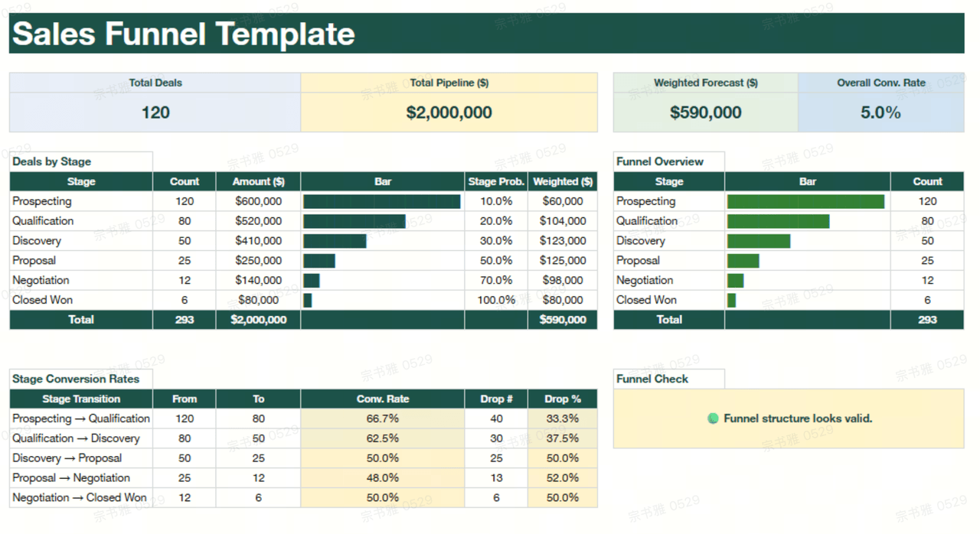Click the Total Deals label
The image size is (980, 534).
pyautogui.click(x=155, y=83)
